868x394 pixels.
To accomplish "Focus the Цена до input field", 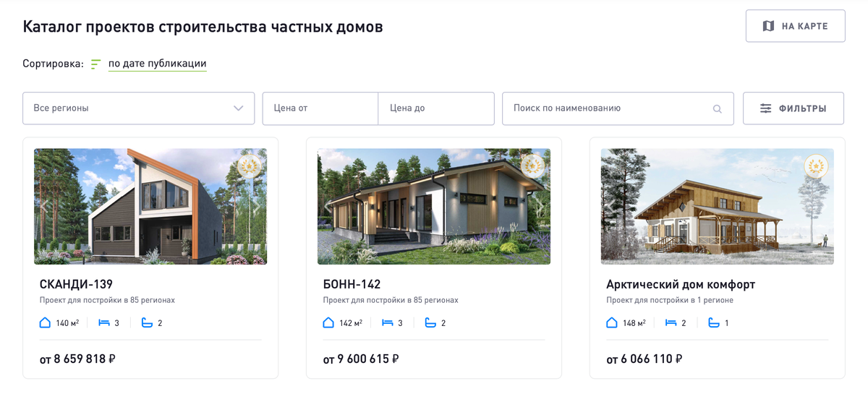I will [436, 108].
